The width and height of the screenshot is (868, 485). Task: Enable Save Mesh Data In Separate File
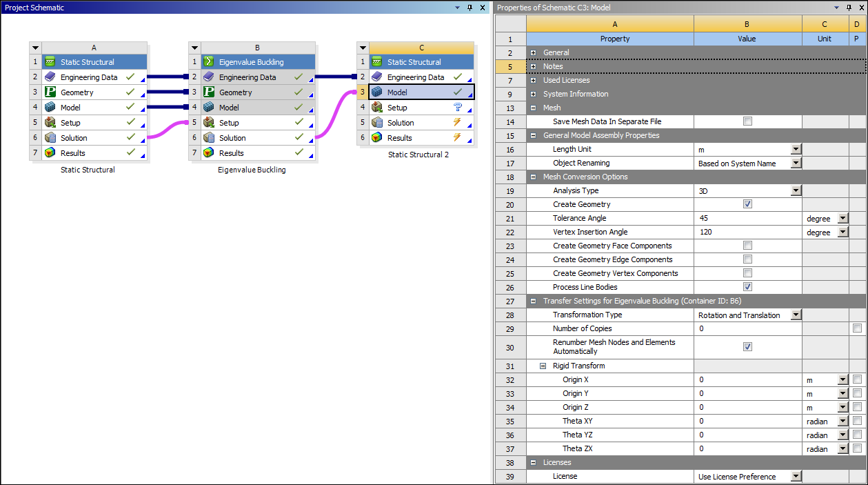click(x=747, y=121)
